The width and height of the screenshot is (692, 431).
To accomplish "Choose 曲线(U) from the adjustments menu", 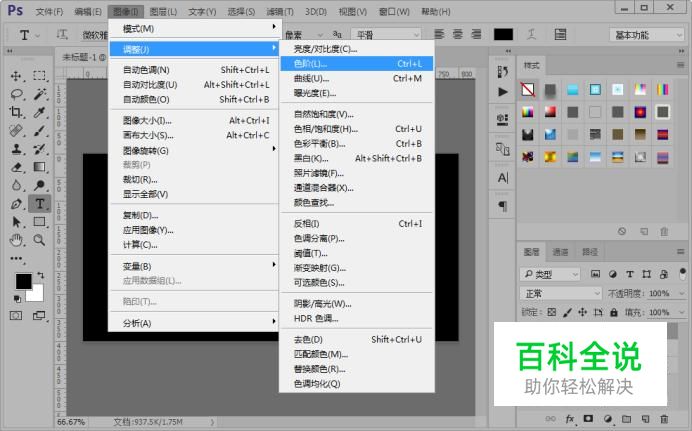I will pos(357,79).
